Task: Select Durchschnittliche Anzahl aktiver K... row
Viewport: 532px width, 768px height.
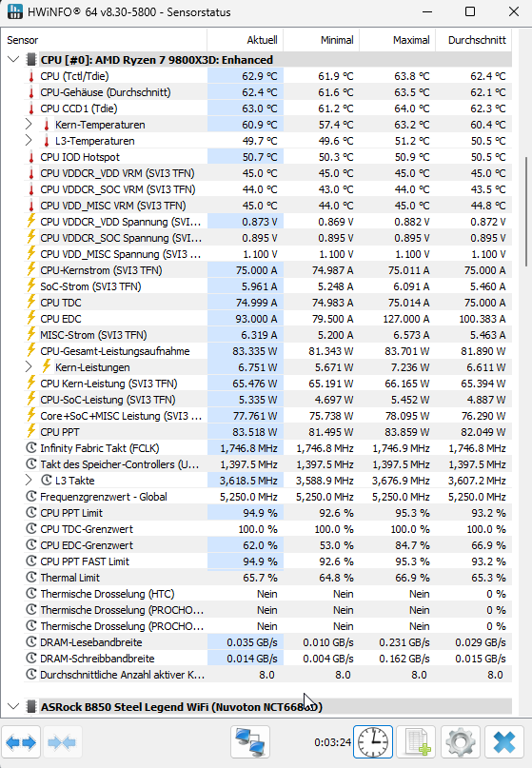Action: click(267, 675)
